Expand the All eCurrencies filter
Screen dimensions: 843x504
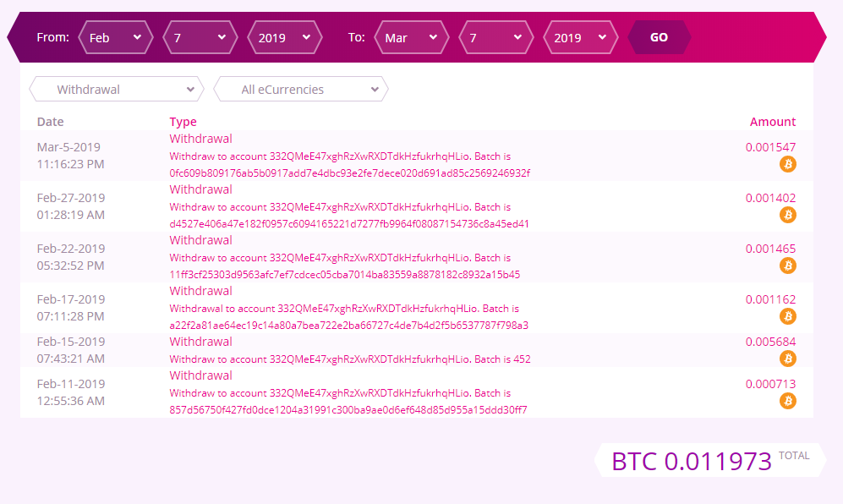300,89
